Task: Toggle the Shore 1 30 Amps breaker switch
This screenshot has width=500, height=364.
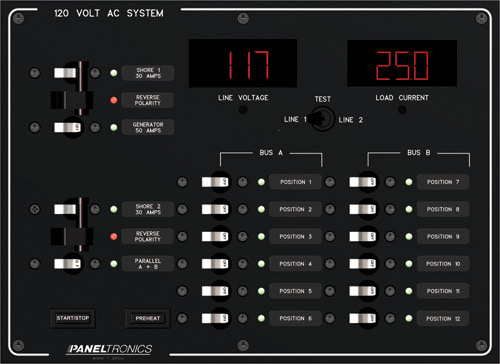Action: (x=66, y=73)
